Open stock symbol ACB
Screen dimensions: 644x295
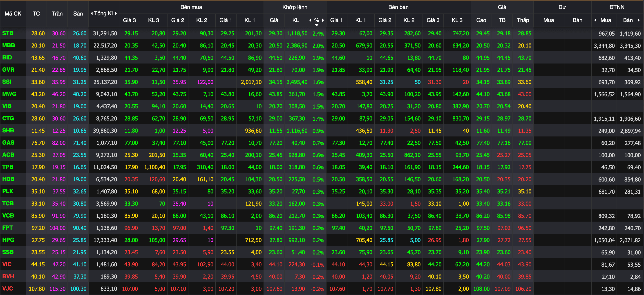tap(8, 155)
